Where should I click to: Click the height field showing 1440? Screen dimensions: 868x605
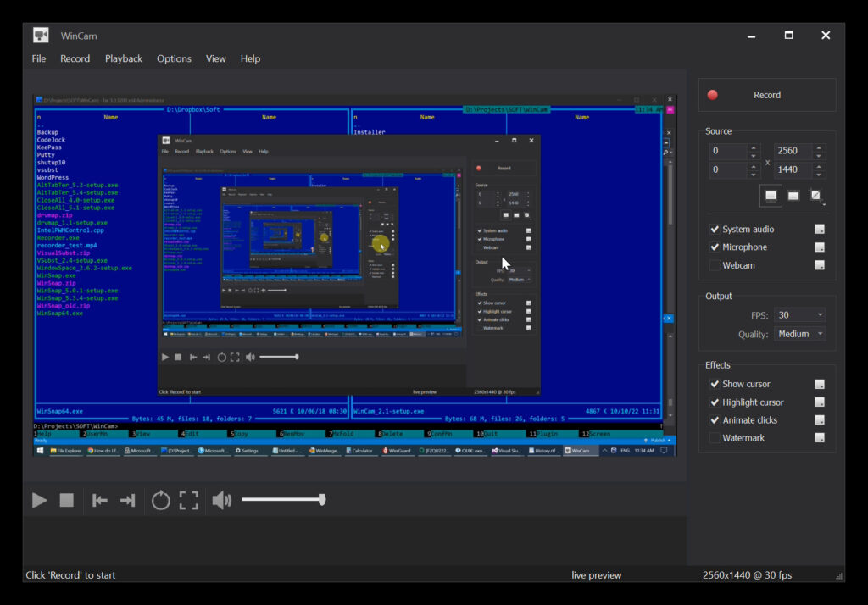[793, 169]
